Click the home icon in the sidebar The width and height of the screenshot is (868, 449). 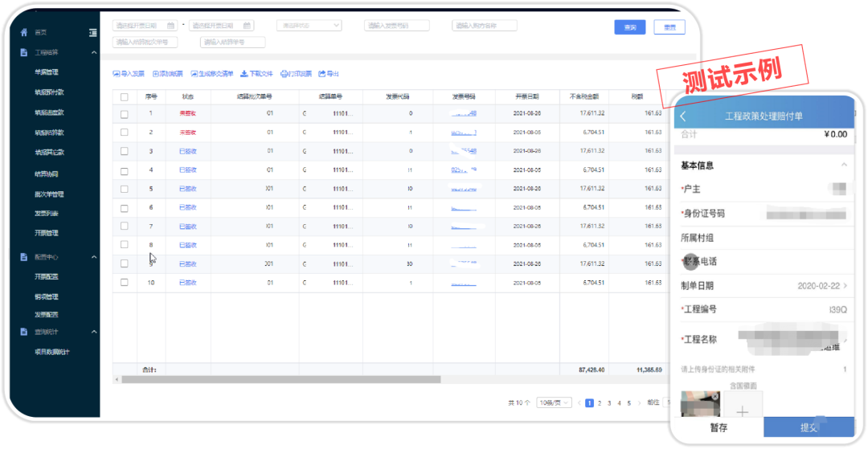click(x=24, y=32)
